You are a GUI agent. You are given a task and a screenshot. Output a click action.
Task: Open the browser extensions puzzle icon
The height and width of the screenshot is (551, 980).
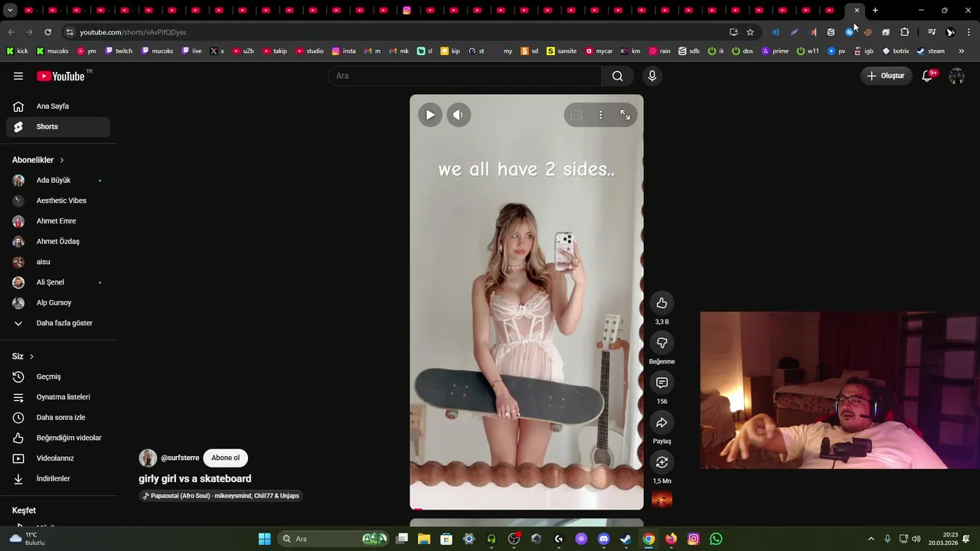pyautogui.click(x=904, y=32)
